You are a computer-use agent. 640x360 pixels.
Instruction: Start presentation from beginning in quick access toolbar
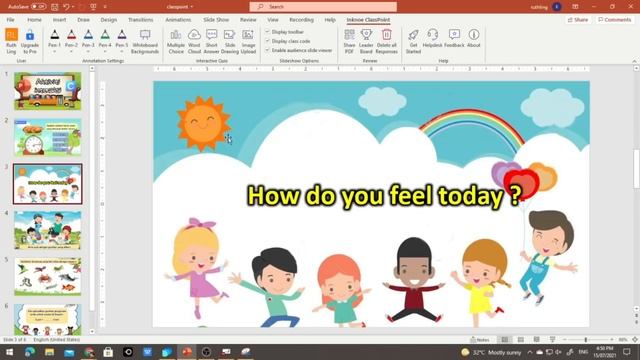click(93, 7)
